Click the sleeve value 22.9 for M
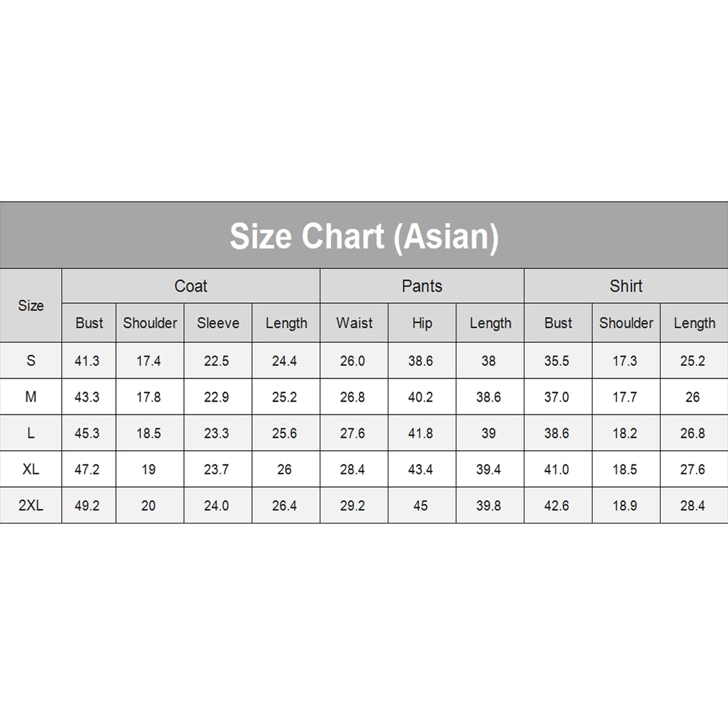 [x=217, y=397]
